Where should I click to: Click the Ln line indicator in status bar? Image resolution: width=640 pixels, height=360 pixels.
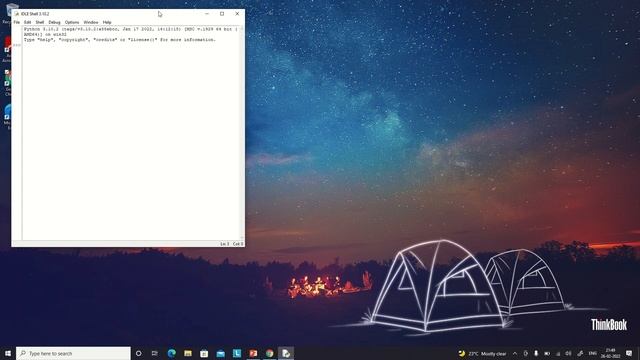[x=224, y=244]
